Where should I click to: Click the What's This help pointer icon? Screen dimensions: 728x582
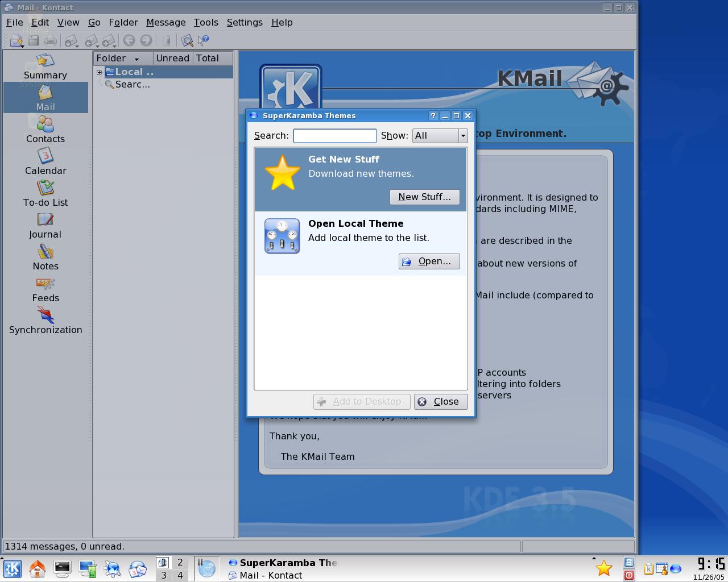203,40
